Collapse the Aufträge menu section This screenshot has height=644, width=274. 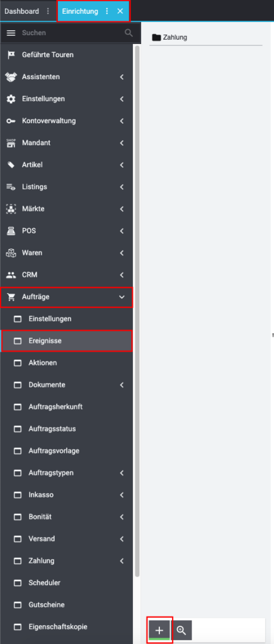tap(122, 297)
